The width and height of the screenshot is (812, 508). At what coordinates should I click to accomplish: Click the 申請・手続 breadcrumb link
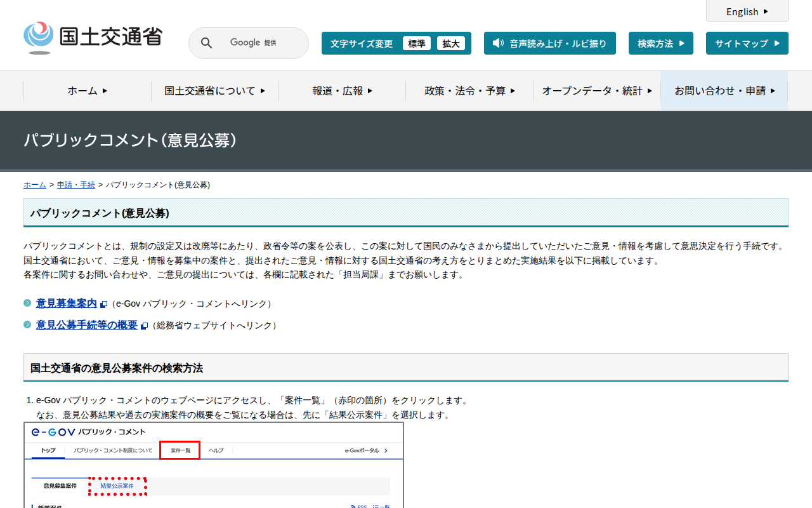click(76, 185)
